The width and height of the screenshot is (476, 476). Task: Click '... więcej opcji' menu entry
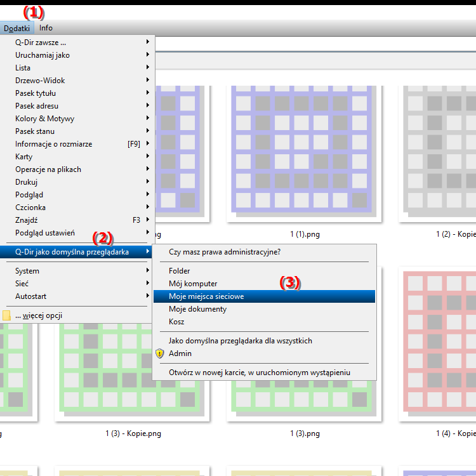pyautogui.click(x=77, y=315)
